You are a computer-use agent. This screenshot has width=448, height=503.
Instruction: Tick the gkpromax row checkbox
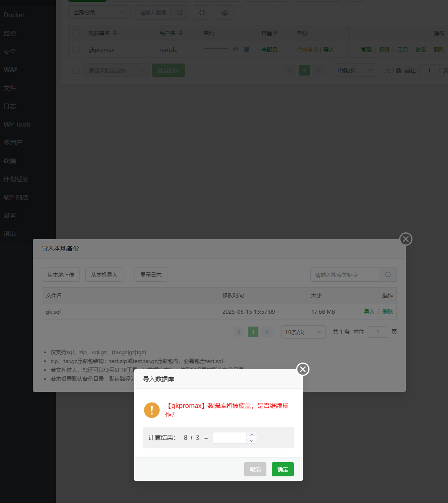76,49
